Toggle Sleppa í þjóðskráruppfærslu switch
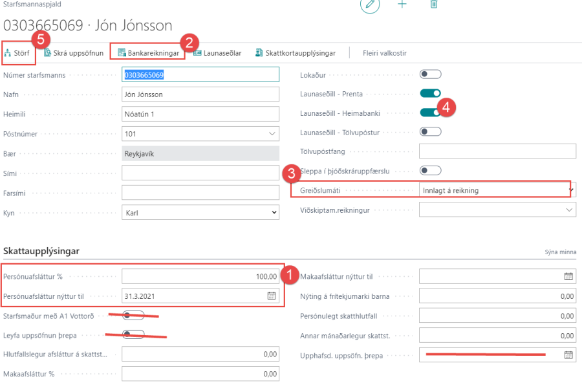 [431, 171]
